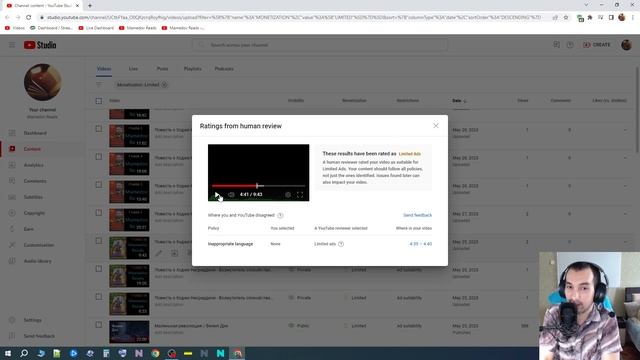
Task: Open the Send feedback link in the dialog
Action: click(417, 215)
